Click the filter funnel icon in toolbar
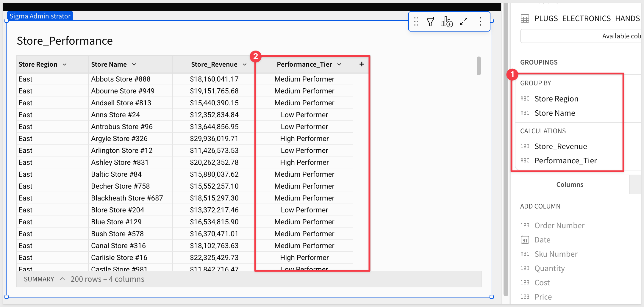644x307 pixels. (430, 21)
